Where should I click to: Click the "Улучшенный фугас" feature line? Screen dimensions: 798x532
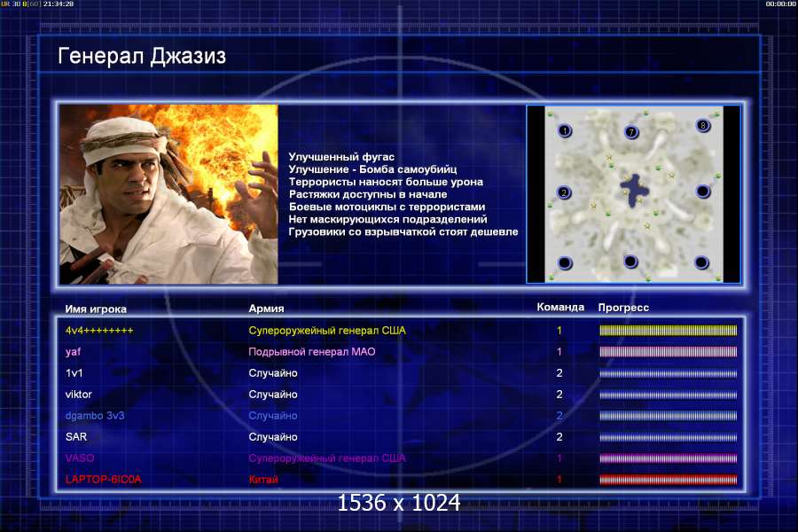pos(341,157)
